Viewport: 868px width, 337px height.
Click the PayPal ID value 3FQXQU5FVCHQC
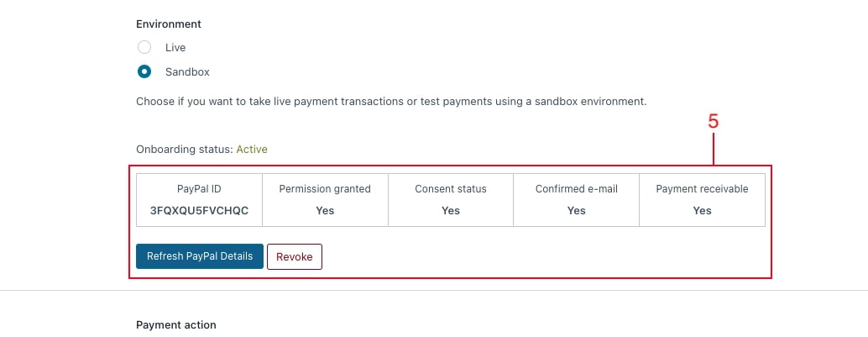coord(199,211)
